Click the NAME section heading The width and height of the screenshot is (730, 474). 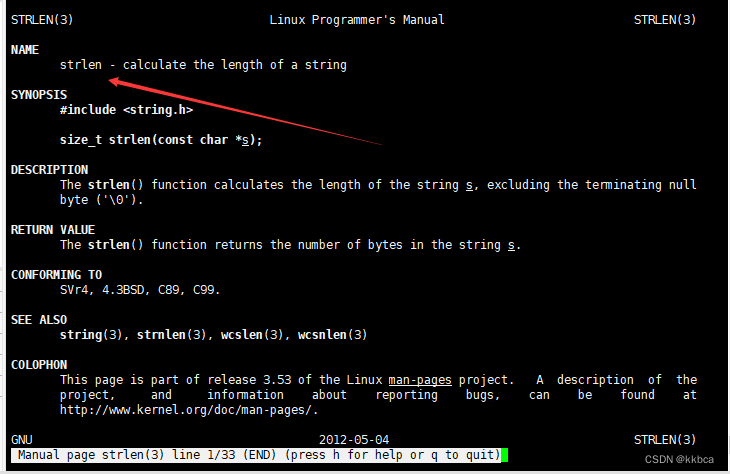pos(25,50)
